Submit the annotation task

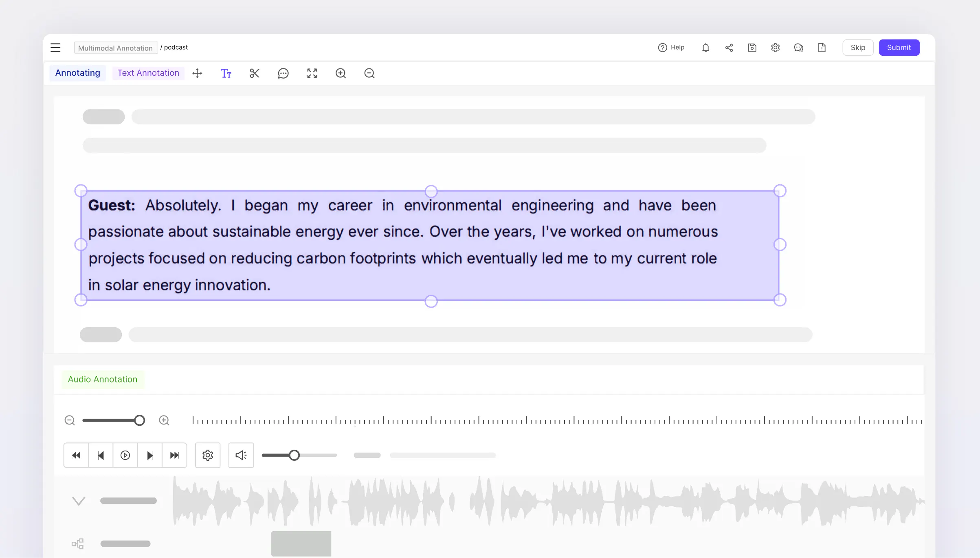899,47
